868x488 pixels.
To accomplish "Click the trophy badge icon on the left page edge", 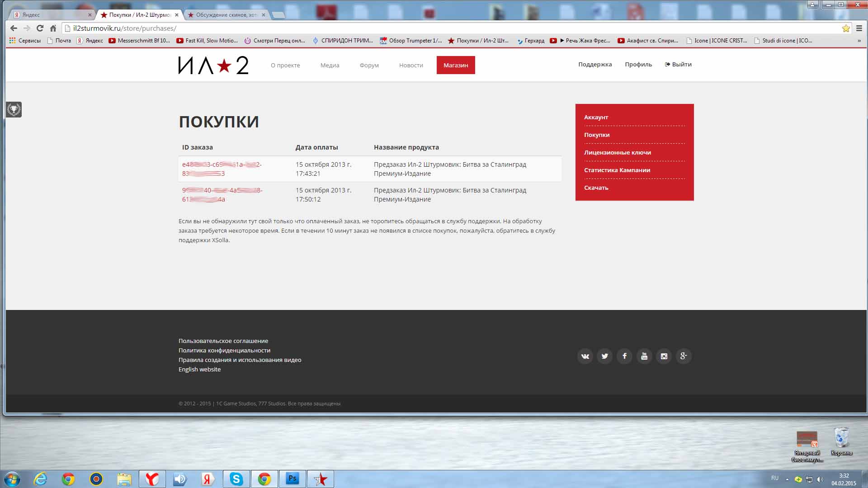I will click(x=14, y=109).
